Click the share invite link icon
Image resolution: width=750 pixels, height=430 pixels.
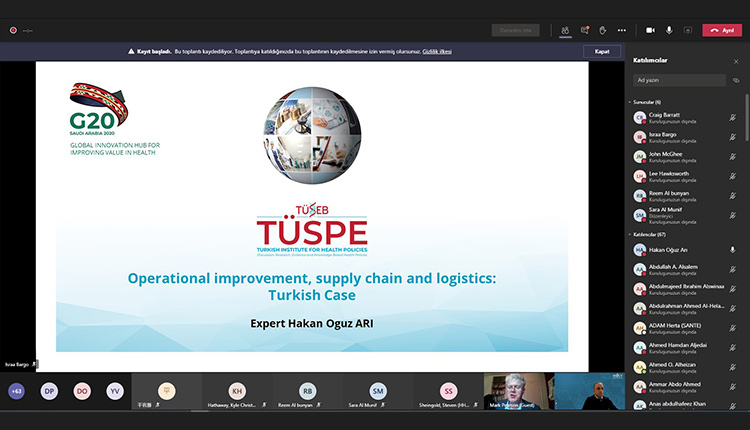[x=735, y=79]
